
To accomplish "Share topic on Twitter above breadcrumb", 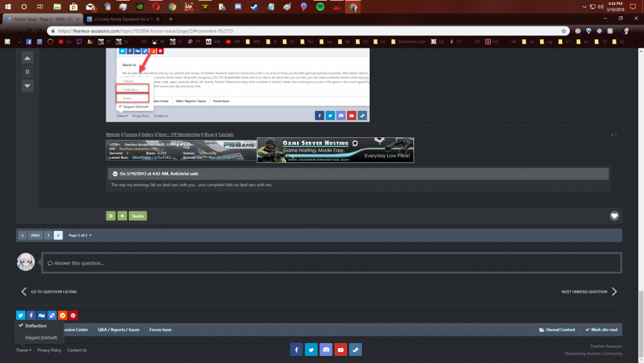I will click(x=21, y=315).
